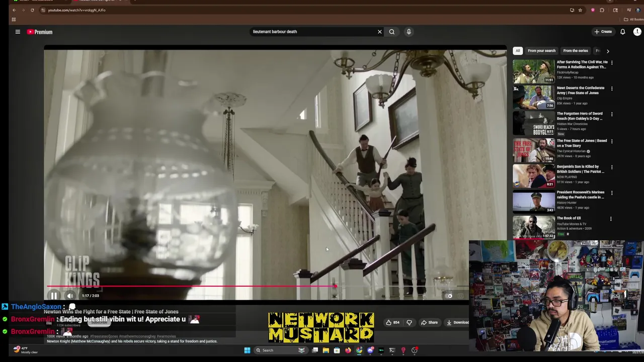This screenshot has height=362, width=644.
Task: Open The Book of Eli movie title
Action: pos(569,218)
